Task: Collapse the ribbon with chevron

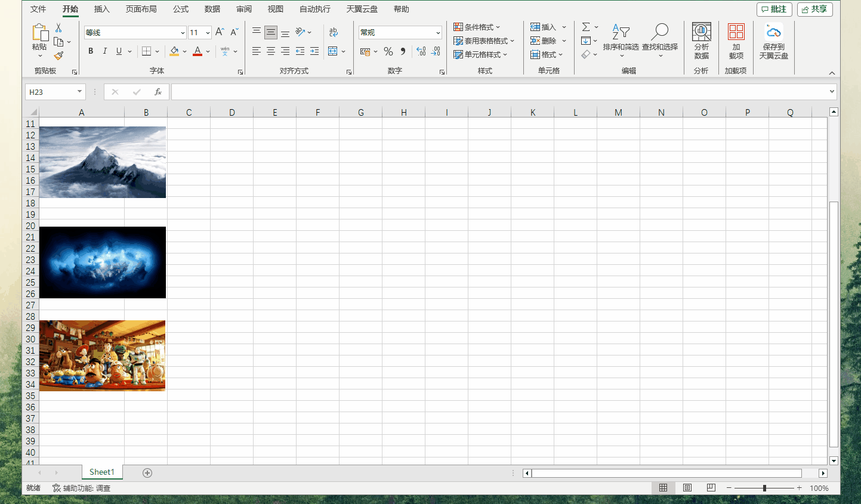Action: [832, 73]
